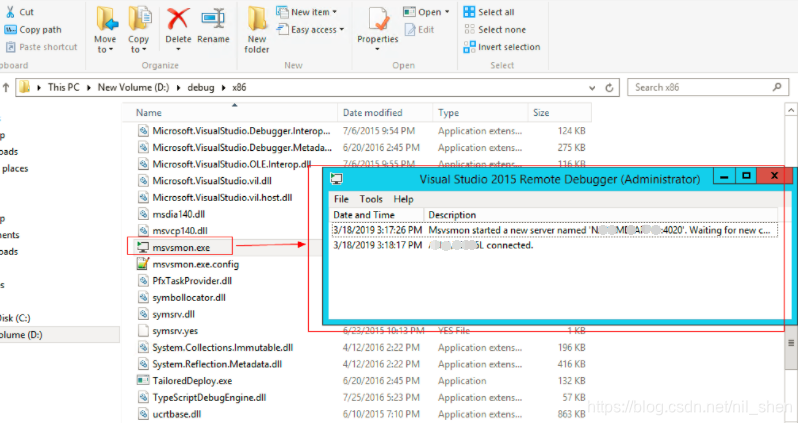Click Invert selection in the ribbon
The height and width of the screenshot is (425, 801).
click(502, 47)
